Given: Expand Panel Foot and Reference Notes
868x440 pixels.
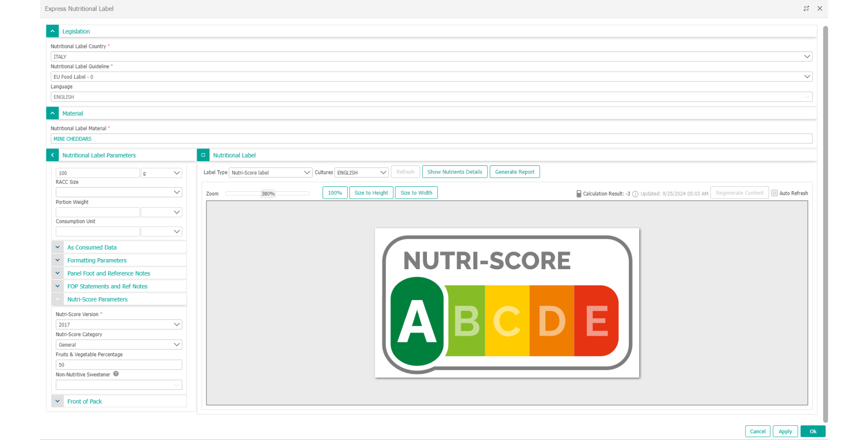Looking at the screenshot, I should (57, 273).
